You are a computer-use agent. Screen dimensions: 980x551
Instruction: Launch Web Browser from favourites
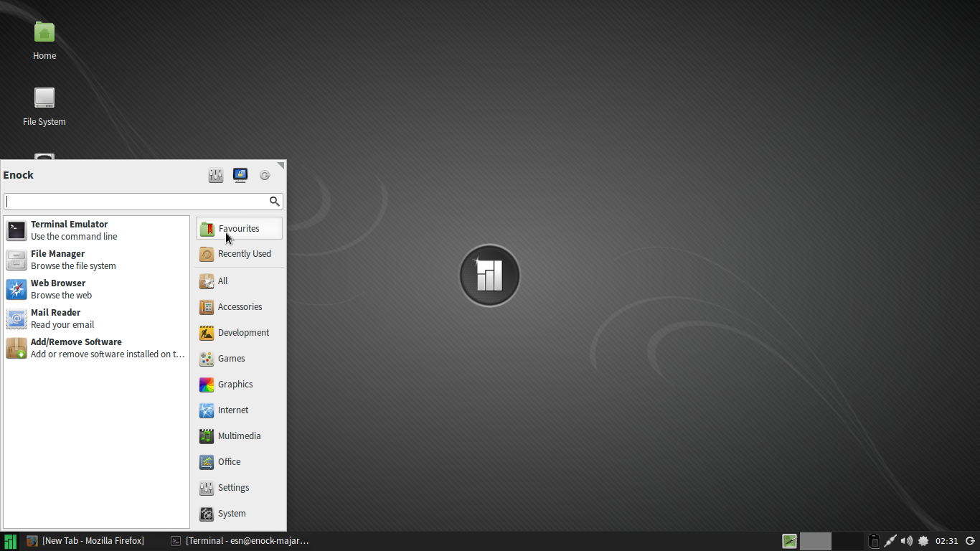click(x=96, y=289)
